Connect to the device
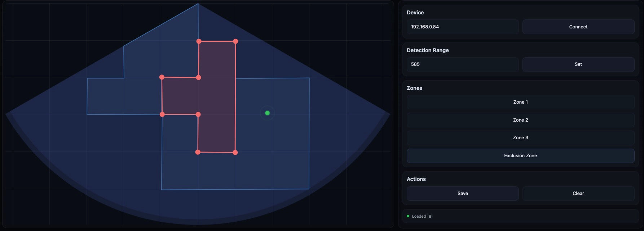644x231 pixels. [x=578, y=27]
